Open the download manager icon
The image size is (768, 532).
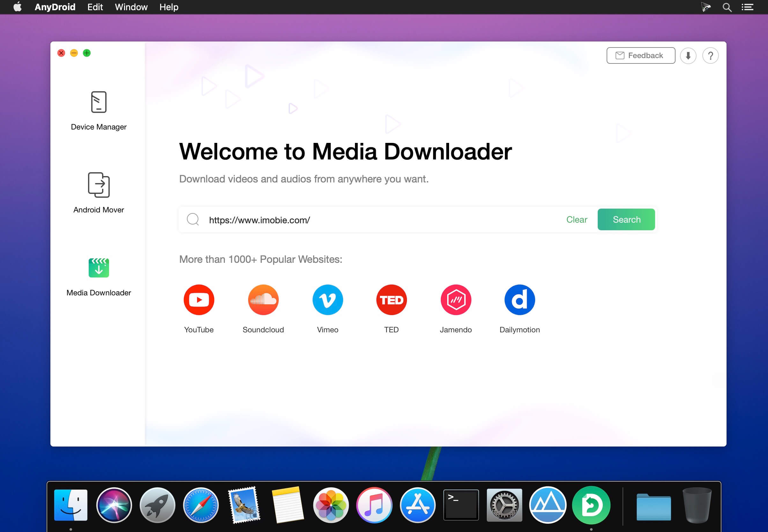tap(688, 55)
